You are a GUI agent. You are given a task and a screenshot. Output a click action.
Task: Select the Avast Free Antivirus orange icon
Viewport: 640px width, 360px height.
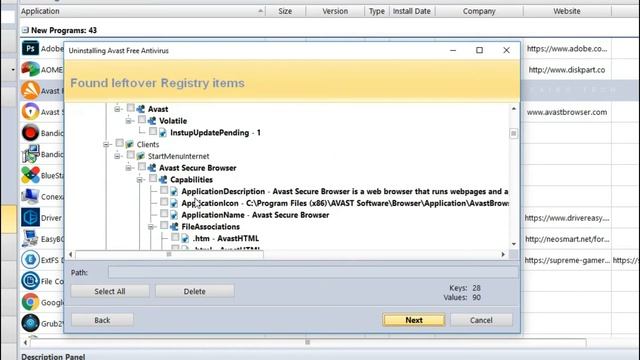click(x=30, y=91)
